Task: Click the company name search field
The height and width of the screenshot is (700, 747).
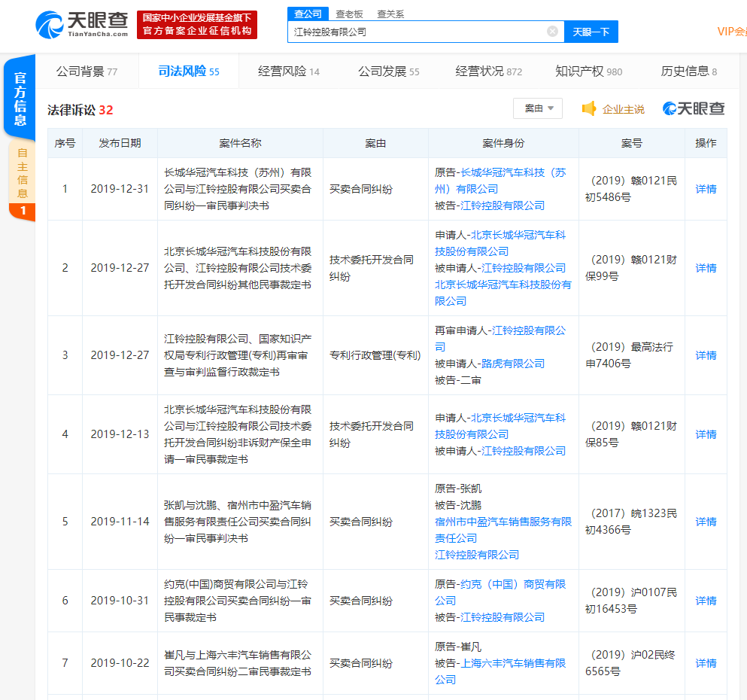Action: (418, 32)
